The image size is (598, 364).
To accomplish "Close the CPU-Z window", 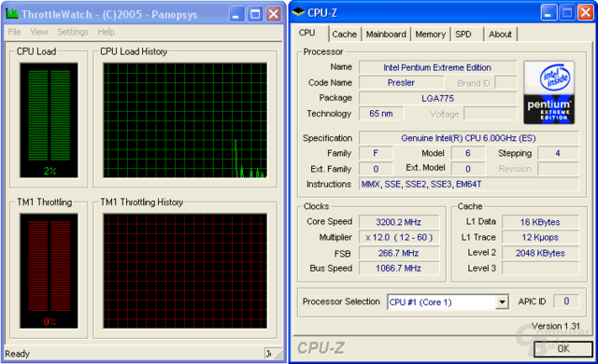I will pyautogui.click(x=585, y=13).
